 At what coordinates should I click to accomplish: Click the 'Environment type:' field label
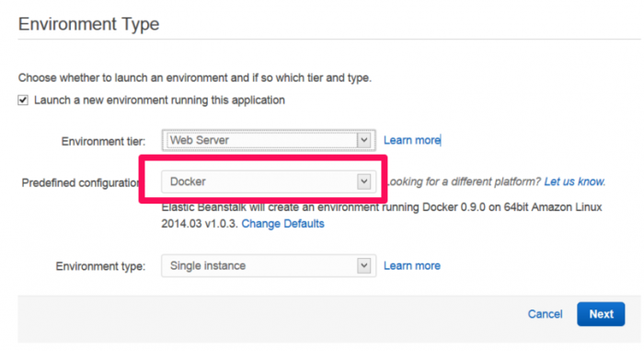pyautogui.click(x=100, y=266)
